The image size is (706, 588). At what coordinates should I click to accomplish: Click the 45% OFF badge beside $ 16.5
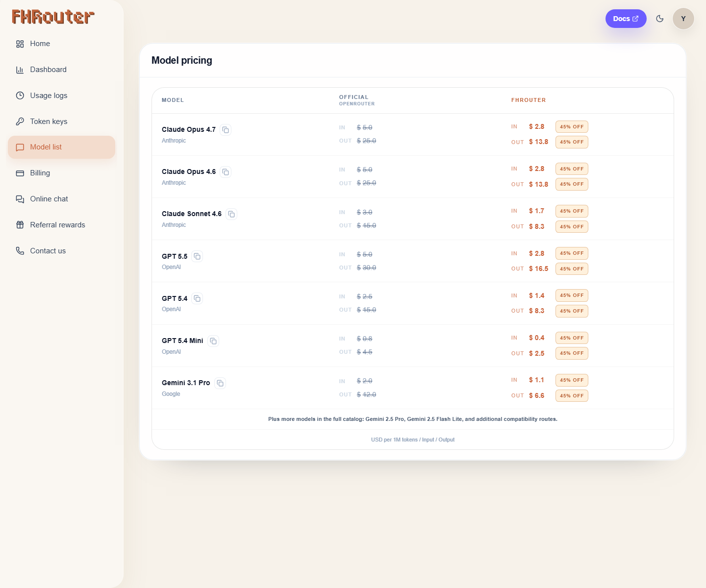point(572,269)
